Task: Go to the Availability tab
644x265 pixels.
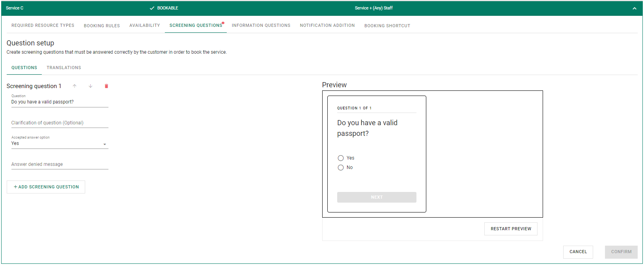Action: click(145, 26)
